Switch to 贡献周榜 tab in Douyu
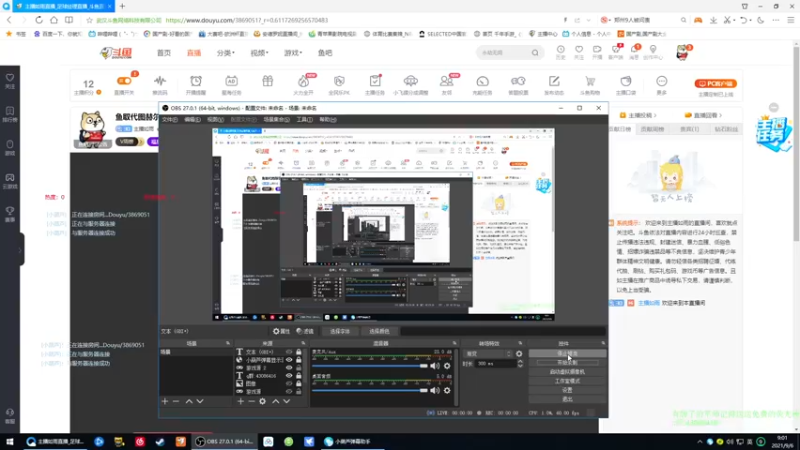Image resolution: width=800 pixels, height=450 pixels. (653, 129)
